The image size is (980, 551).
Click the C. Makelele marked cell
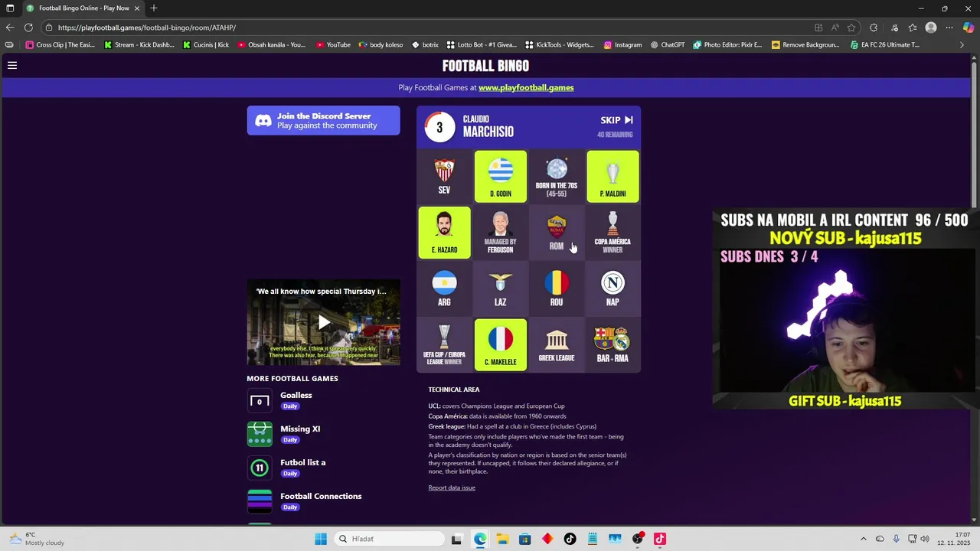(501, 344)
